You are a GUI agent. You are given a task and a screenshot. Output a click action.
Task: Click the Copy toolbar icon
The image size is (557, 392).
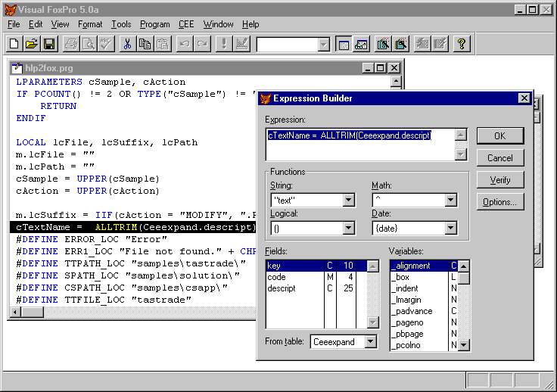(x=144, y=44)
